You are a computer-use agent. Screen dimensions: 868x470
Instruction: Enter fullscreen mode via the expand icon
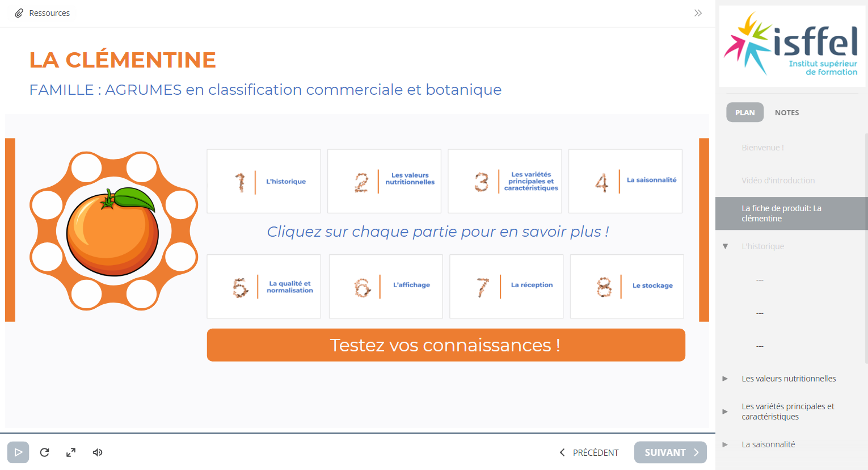pos(70,452)
